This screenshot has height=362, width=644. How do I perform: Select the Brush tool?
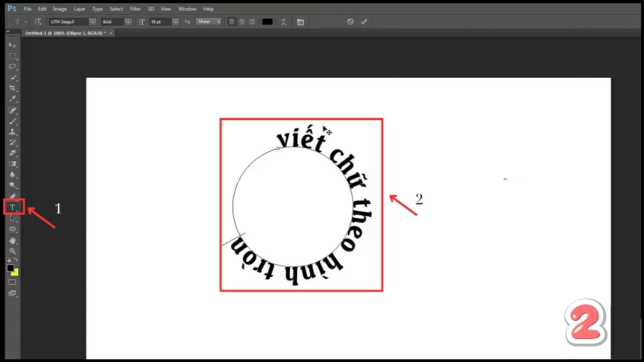(x=12, y=121)
